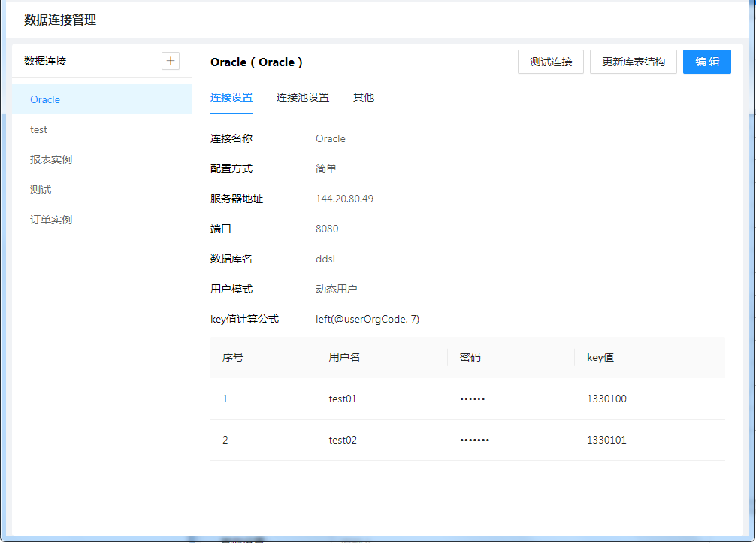Select the test02 user row

[343, 440]
